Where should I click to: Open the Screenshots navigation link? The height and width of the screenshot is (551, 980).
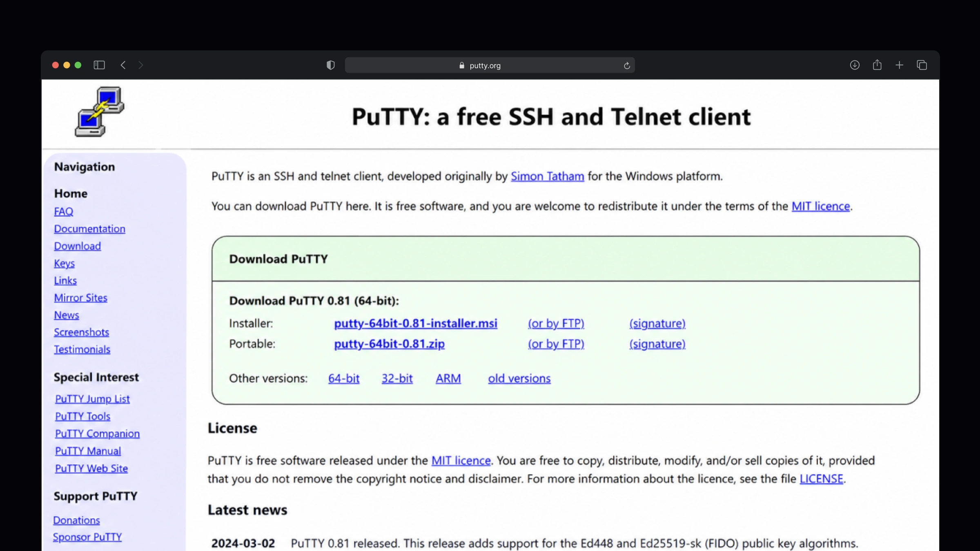(x=82, y=332)
